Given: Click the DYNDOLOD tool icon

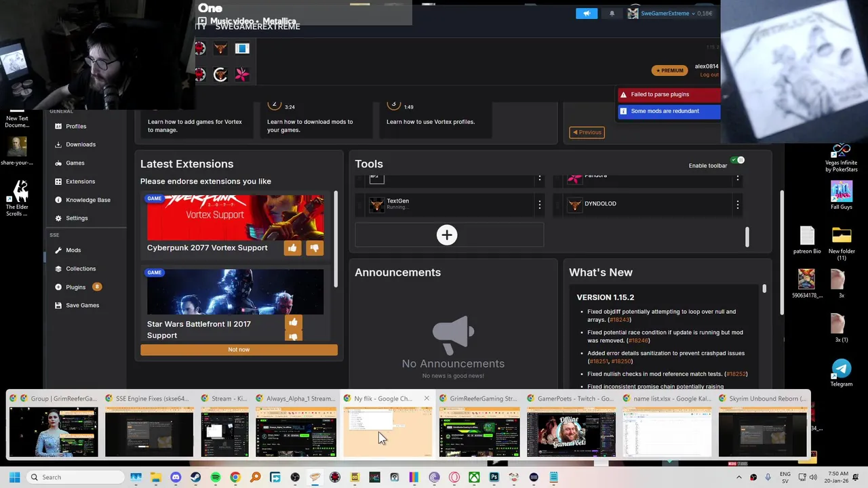Looking at the screenshot, I should 574,204.
